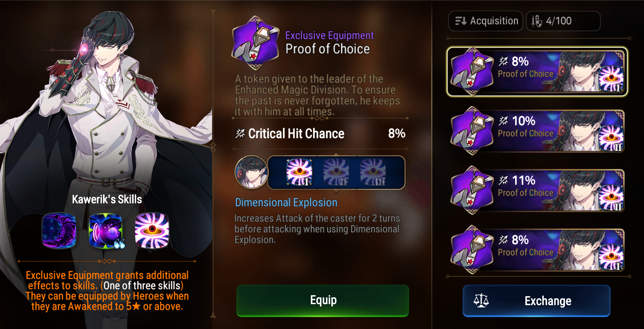This screenshot has height=329, width=644.
Task: Select Kawerik's third eye skill icon
Action: (152, 231)
